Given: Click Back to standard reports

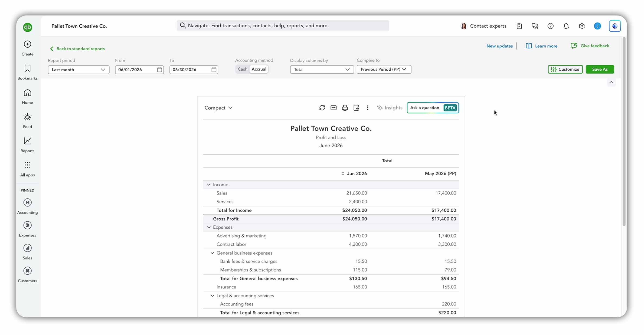Looking at the screenshot, I should 77,49.
